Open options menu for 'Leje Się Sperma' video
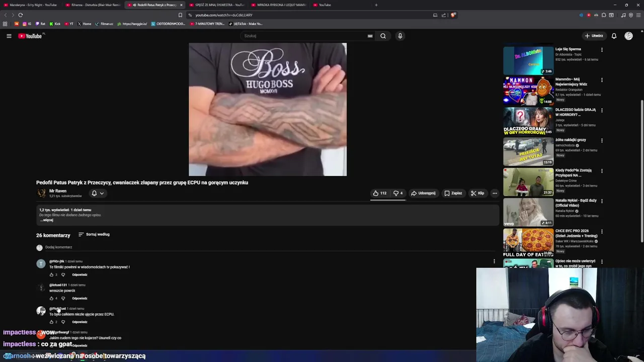This screenshot has width=644, height=362. click(x=602, y=50)
